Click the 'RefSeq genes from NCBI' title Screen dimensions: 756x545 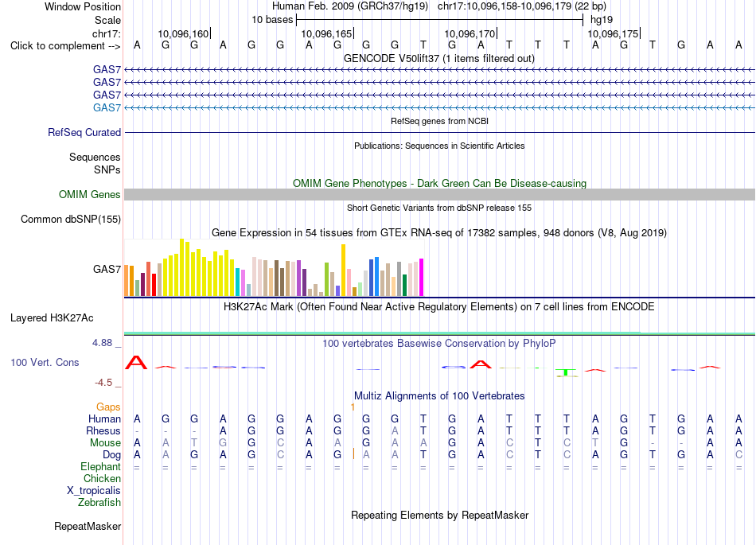[x=440, y=121]
